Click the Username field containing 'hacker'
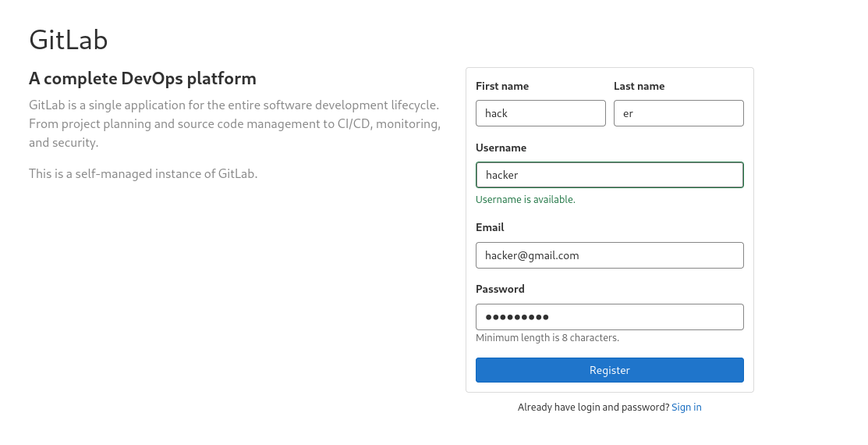 tap(609, 175)
